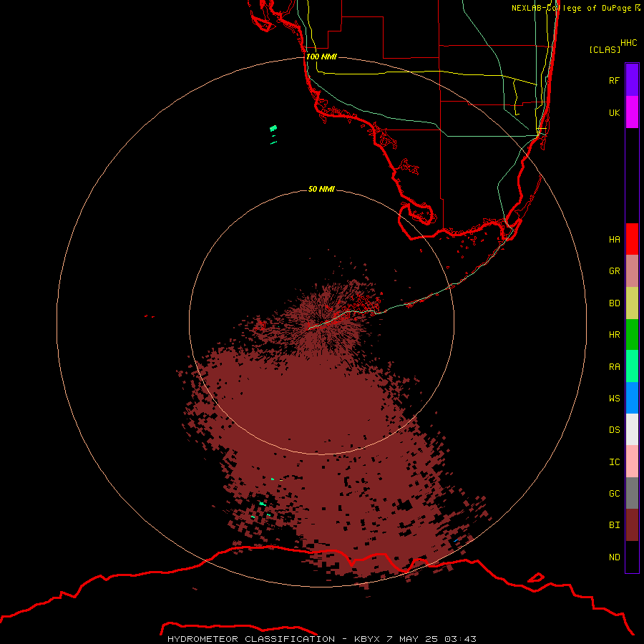
Task: Click the RF purple color swatch
Action: [x=632, y=80]
